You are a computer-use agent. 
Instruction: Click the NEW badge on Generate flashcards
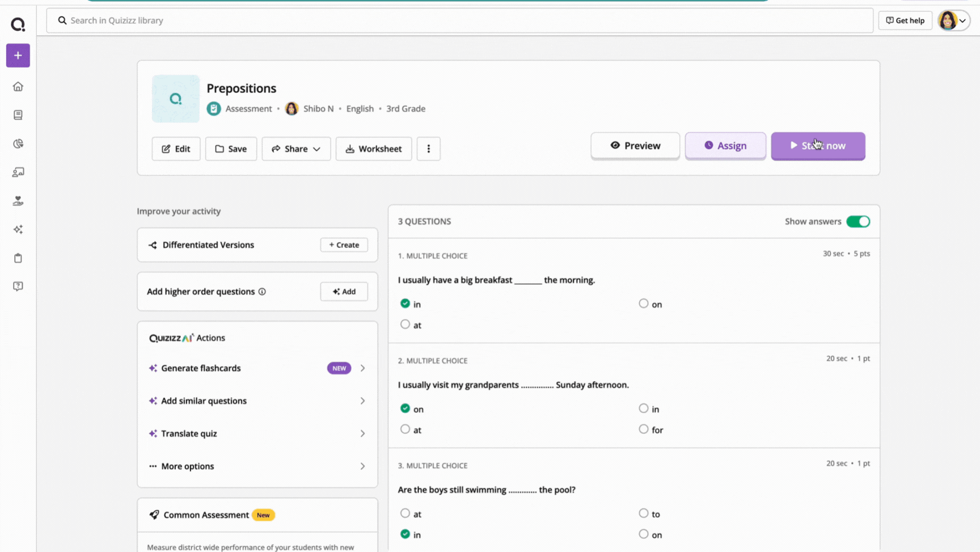(339, 368)
